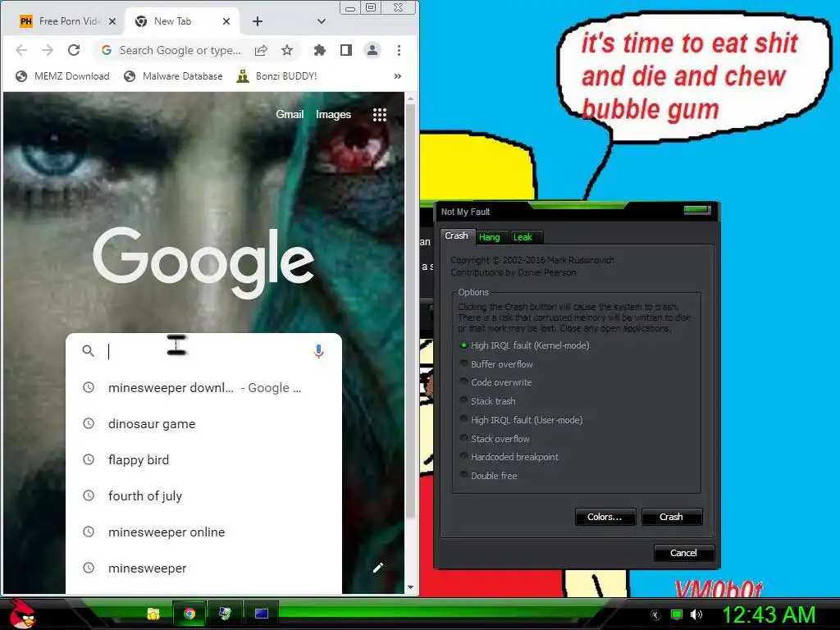Open the blue screen taskbar app
The image size is (840, 630).
(262, 614)
